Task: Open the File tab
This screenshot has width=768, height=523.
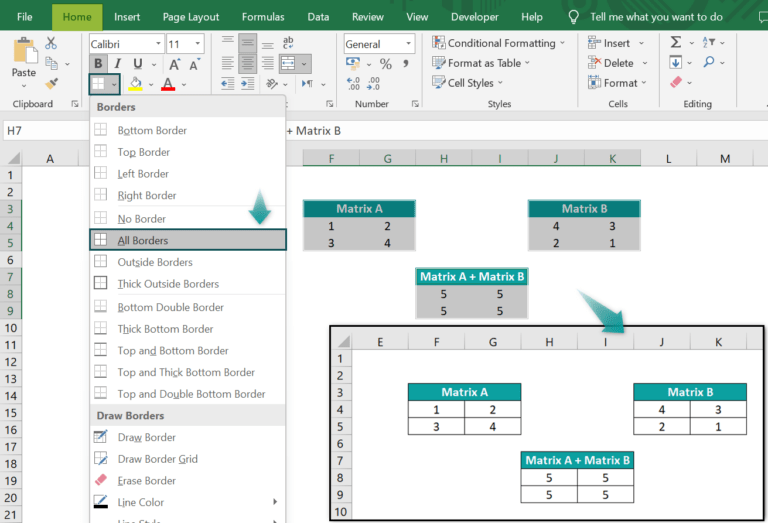Action: (24, 17)
